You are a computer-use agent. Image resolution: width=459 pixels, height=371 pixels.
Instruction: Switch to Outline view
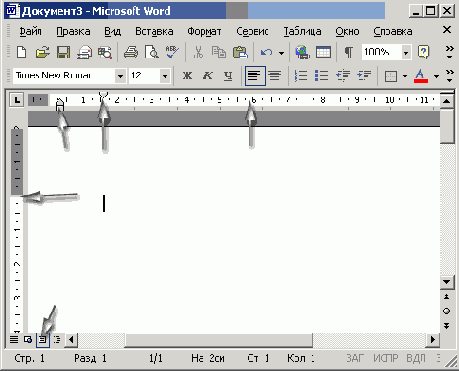pos(57,340)
